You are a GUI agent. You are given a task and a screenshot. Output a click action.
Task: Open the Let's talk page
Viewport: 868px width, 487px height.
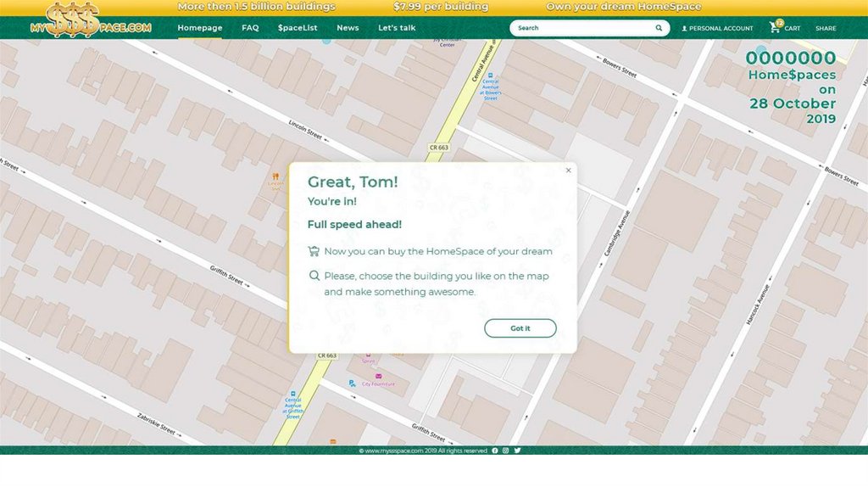tap(397, 28)
